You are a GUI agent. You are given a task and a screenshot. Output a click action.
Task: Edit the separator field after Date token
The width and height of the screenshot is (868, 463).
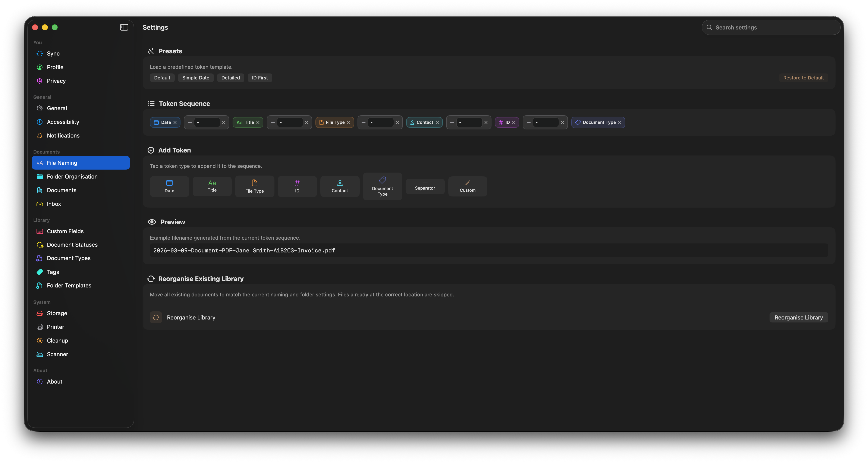207,122
